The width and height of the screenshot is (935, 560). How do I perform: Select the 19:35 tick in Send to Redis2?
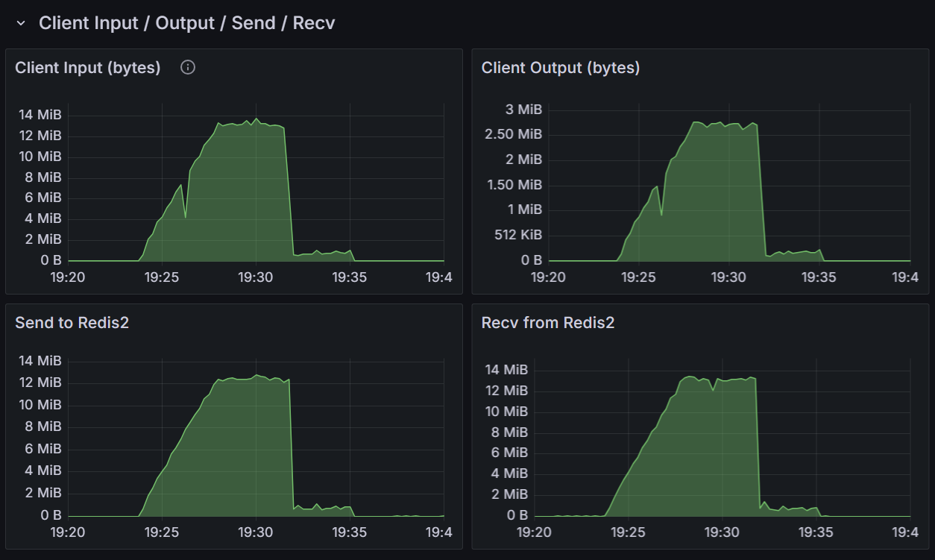349,532
